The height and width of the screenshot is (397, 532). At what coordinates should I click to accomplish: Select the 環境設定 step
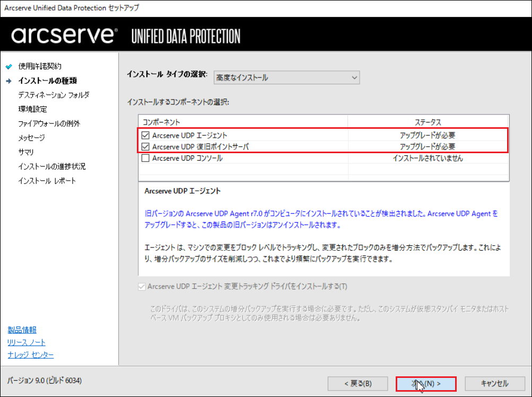[x=32, y=109]
